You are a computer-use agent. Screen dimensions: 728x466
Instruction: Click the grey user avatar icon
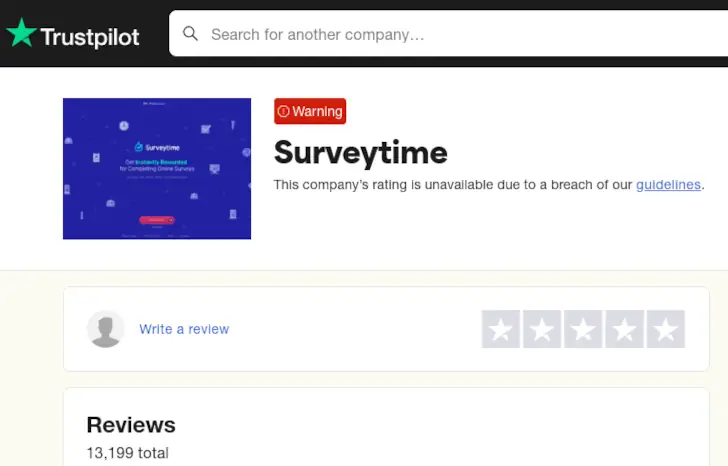coord(106,329)
